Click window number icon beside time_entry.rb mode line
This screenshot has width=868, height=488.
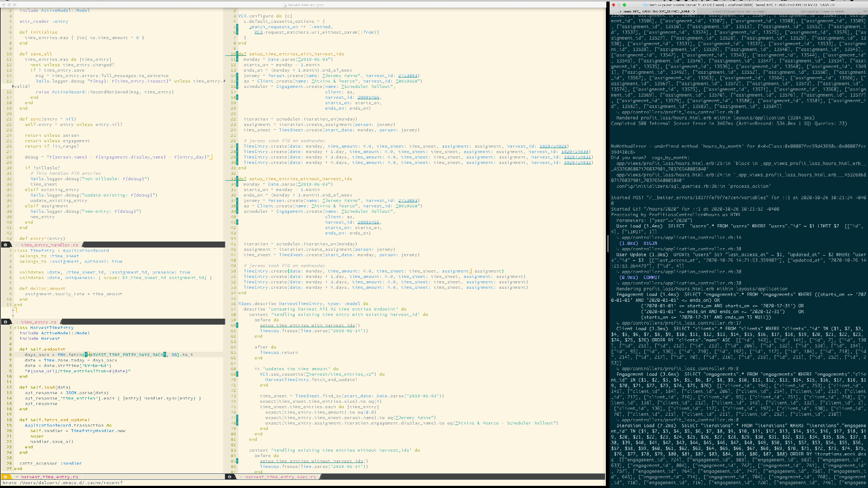[5, 322]
